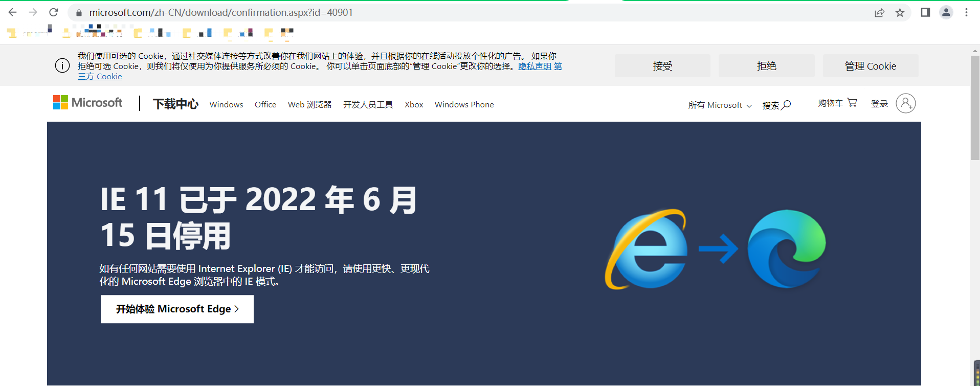Click the first bookmark folder icon
Viewport: 980px width, 386px height.
[x=12, y=33]
